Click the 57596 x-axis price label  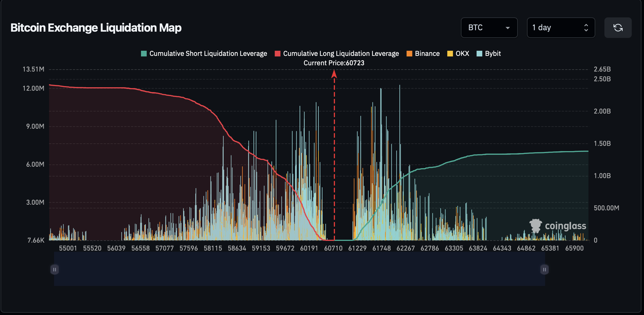189,248
